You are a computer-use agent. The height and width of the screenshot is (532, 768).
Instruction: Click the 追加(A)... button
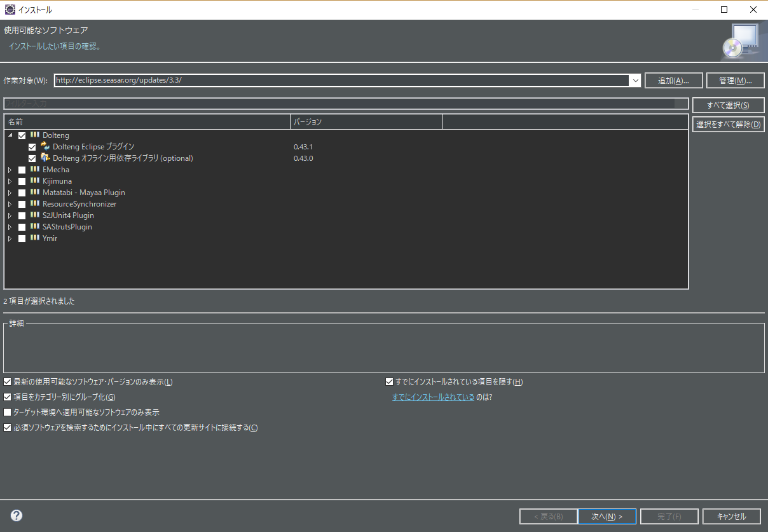click(674, 80)
